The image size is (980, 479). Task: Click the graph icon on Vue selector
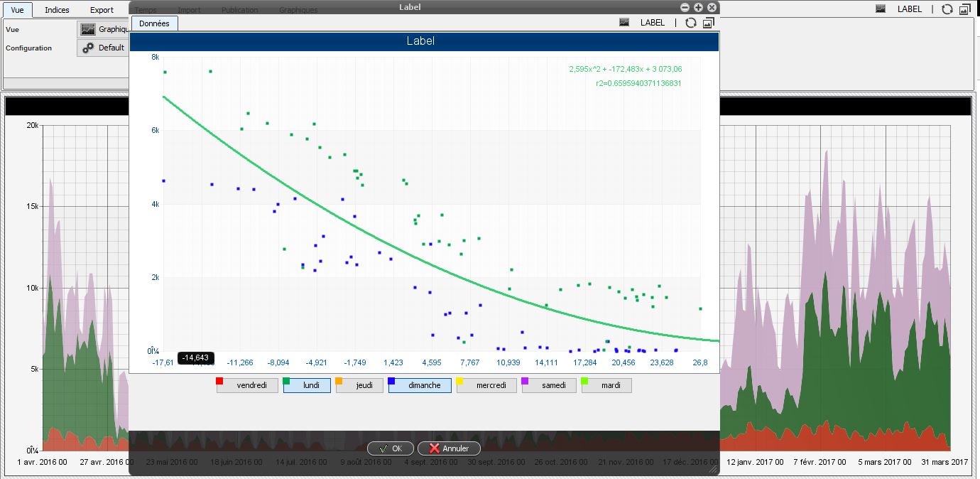tap(88, 29)
